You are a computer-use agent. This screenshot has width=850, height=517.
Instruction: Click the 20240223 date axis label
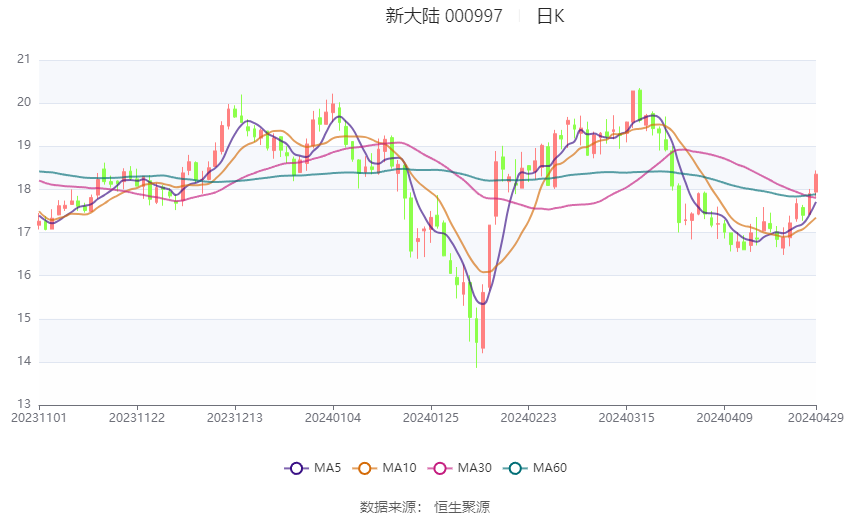(x=529, y=418)
